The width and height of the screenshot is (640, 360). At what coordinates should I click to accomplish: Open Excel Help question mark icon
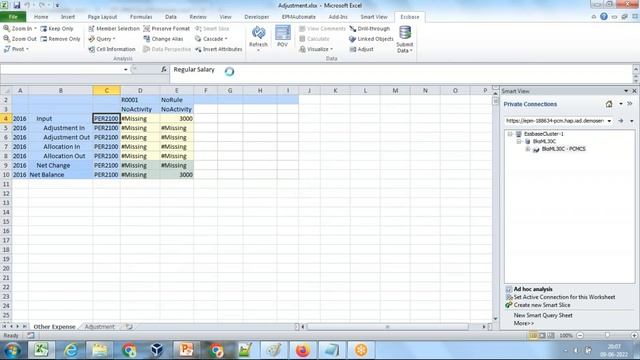[604, 17]
